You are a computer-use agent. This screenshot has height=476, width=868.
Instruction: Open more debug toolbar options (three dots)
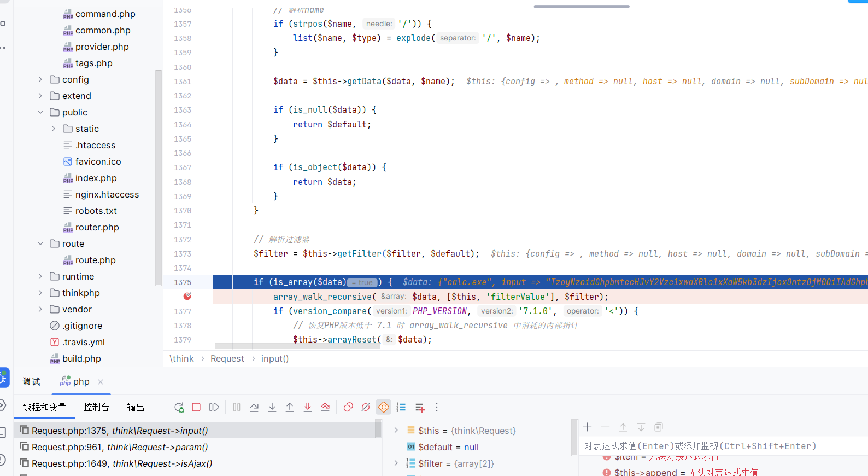[436, 407]
